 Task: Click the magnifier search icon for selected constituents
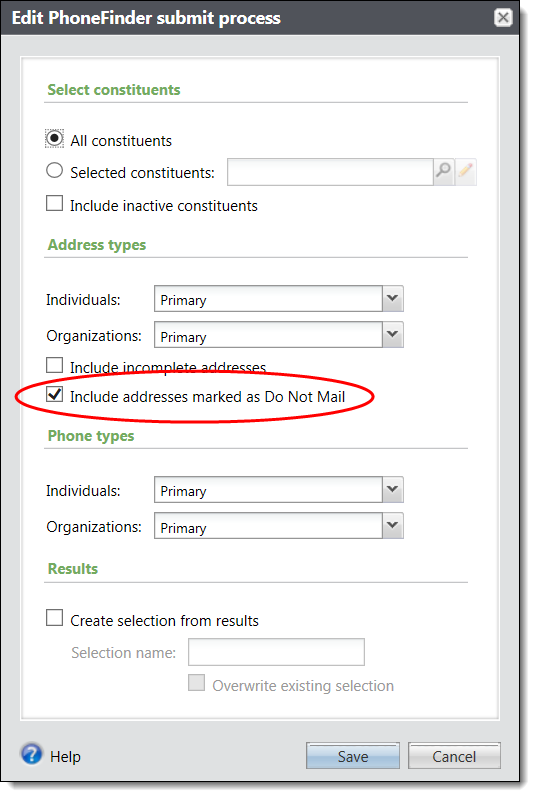click(x=443, y=172)
